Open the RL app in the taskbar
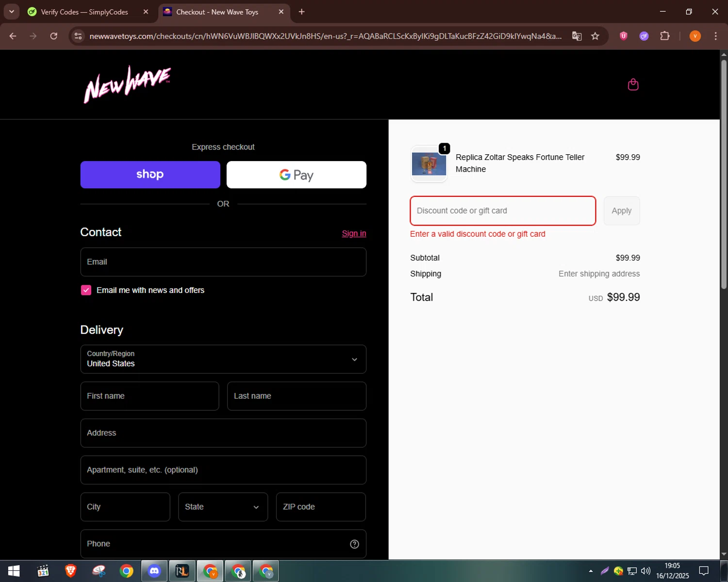728x582 pixels. coord(182,571)
